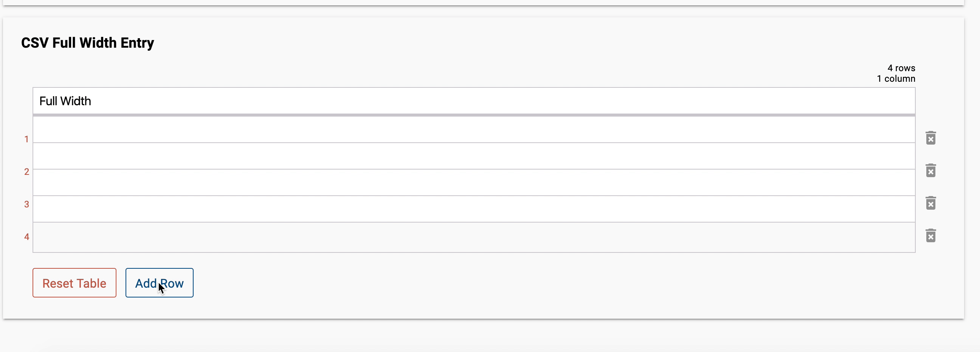
Task: Click the Add Row button
Action: (x=159, y=283)
